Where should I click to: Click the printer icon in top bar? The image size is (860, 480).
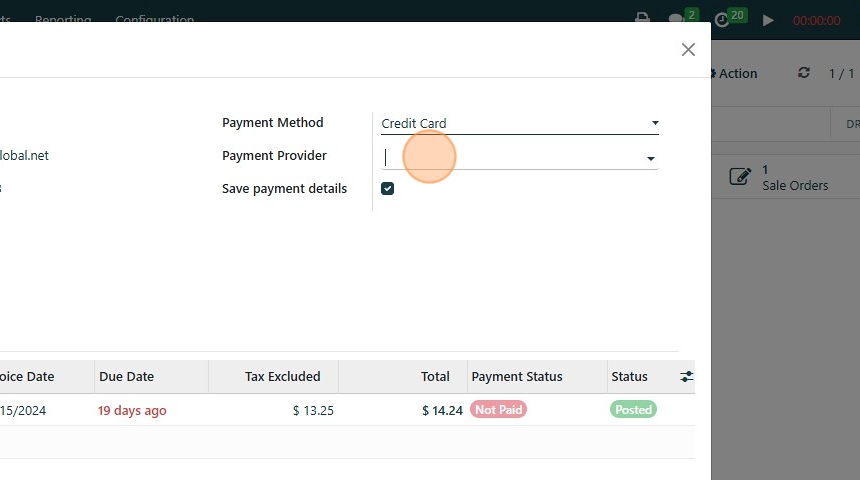pos(643,19)
